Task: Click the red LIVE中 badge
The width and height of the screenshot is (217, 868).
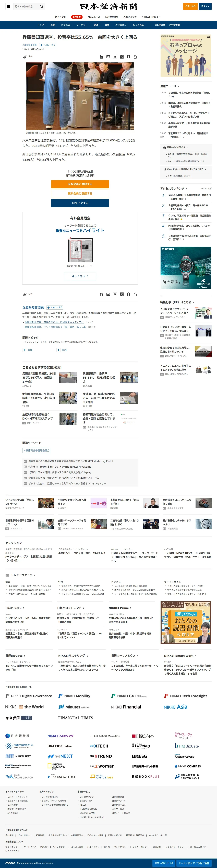Action: 77,17
